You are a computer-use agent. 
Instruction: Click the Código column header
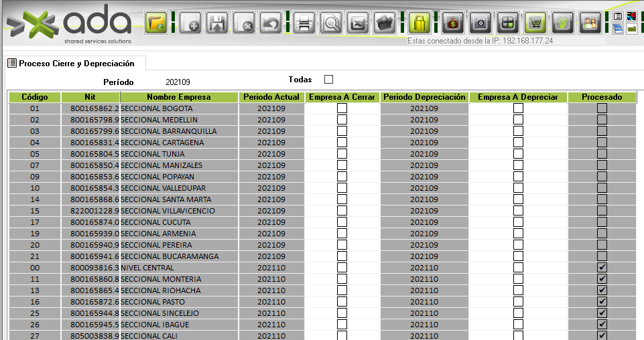pyautogui.click(x=35, y=97)
